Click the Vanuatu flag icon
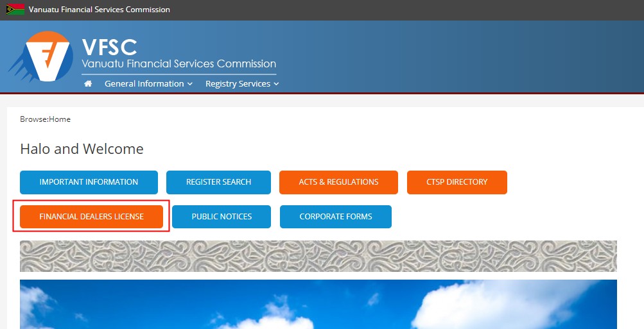The width and height of the screenshot is (644, 329). (x=15, y=10)
